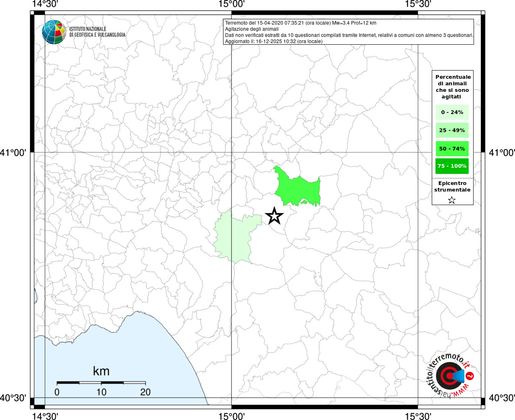Click the bottom 14°30' longitude label
This screenshot has width=515, height=420.
(x=45, y=416)
